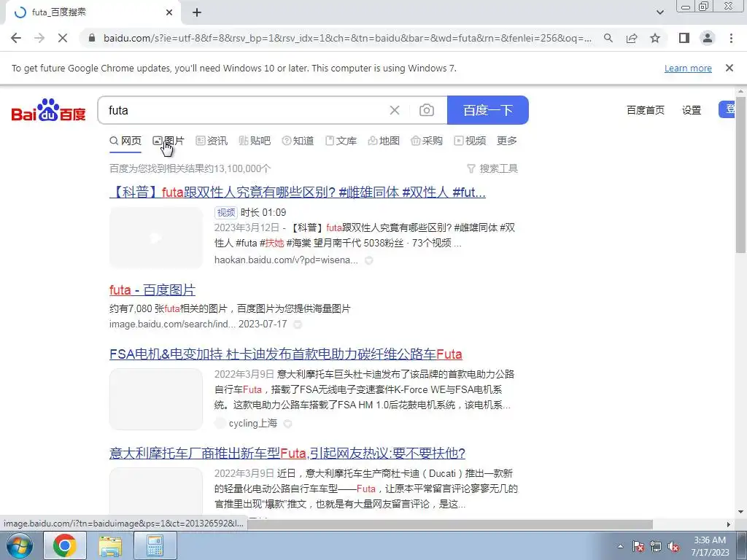
Task: Click the shield icon beside cycling上海
Action: pos(287,424)
